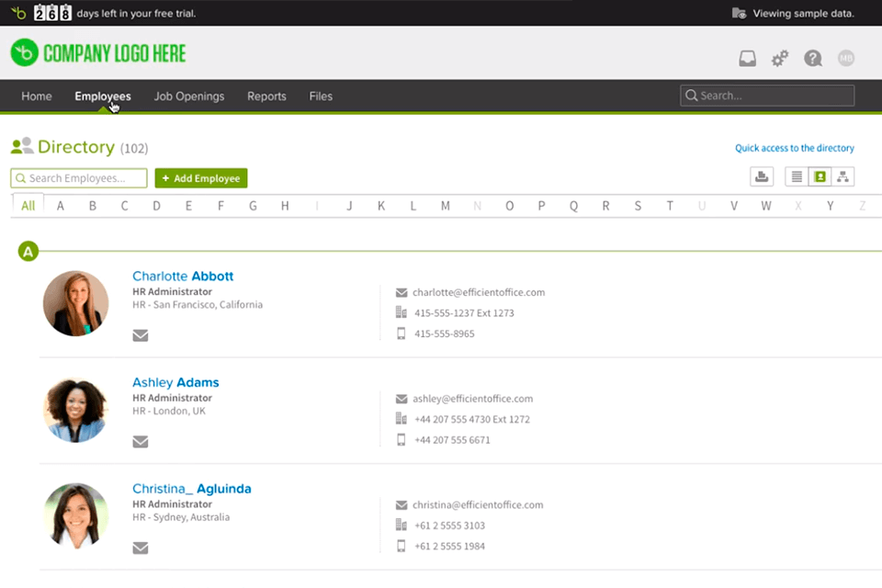This screenshot has height=588, width=882.
Task: Filter directory by letter H
Action: [x=285, y=206]
